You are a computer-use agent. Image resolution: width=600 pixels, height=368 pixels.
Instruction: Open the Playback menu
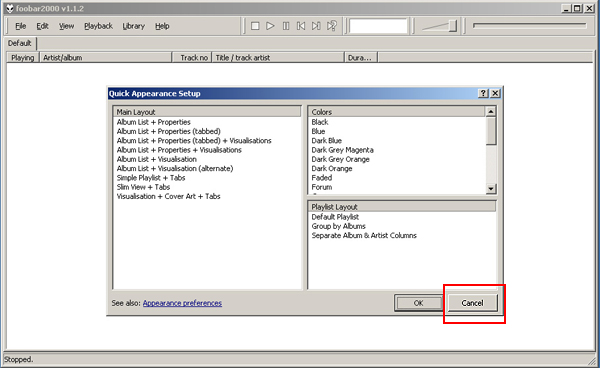coord(98,26)
